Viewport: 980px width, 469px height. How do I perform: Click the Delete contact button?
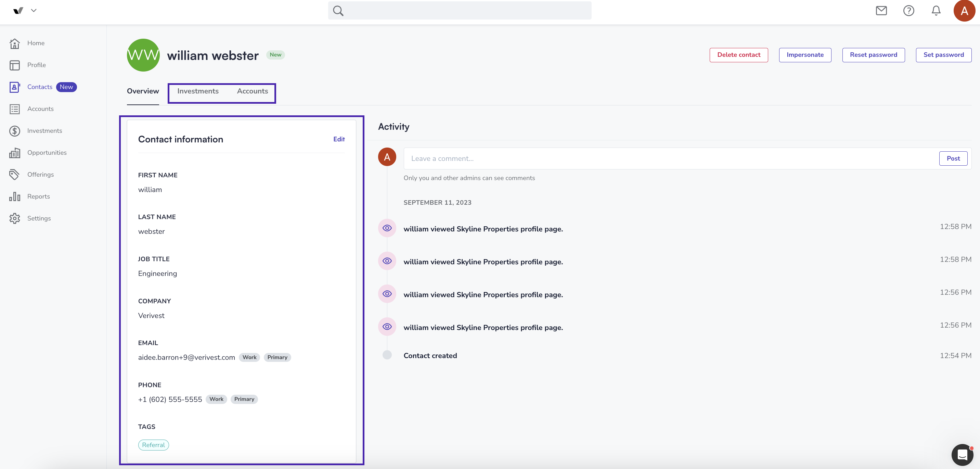[x=738, y=55]
